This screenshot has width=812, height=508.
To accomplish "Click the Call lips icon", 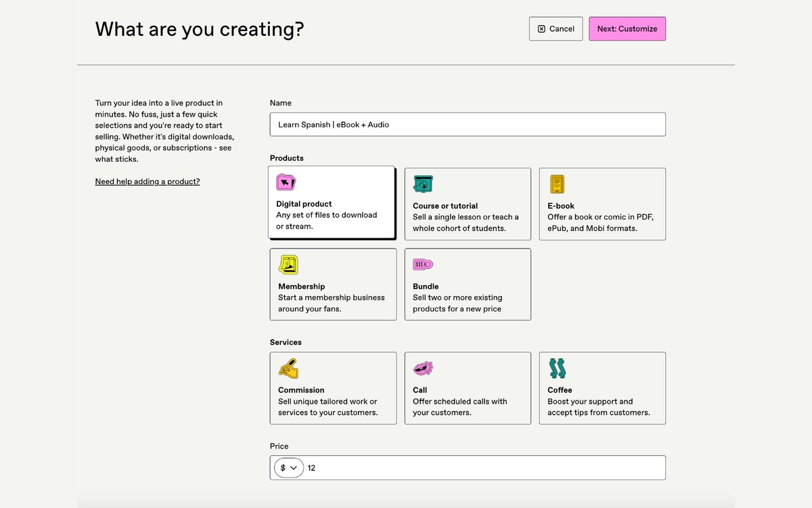I will [423, 368].
